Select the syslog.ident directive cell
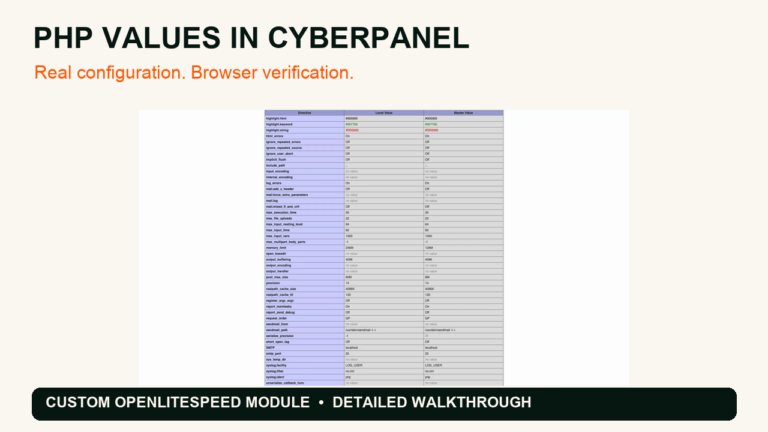The width and height of the screenshot is (768, 432). click(x=305, y=377)
